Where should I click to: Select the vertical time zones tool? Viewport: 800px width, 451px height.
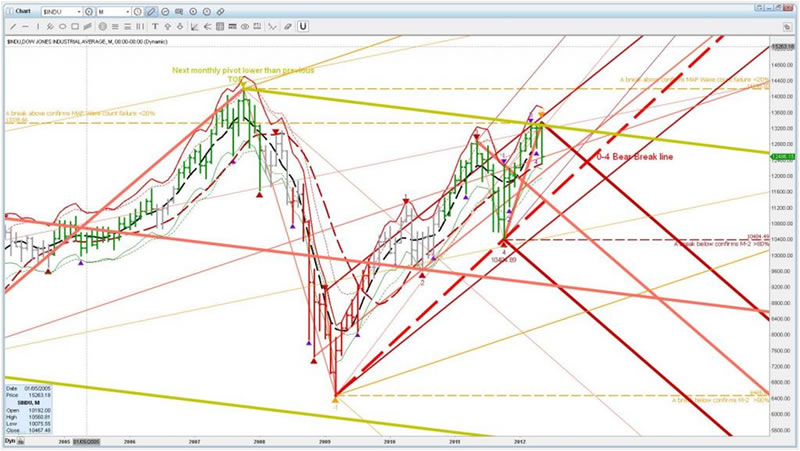tap(140, 27)
